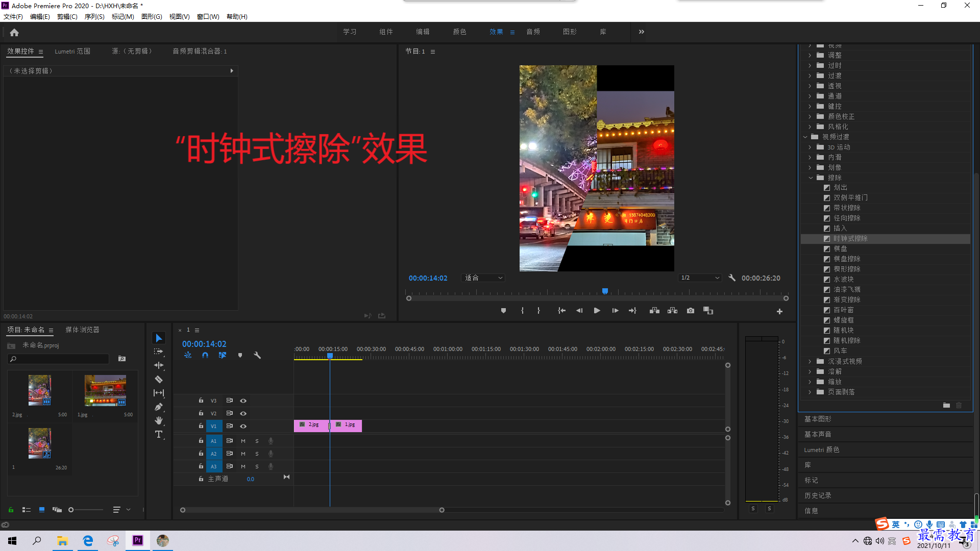Viewport: 980px width, 551px height.
Task: Open the program monitor button editor plus
Action: coord(779,311)
